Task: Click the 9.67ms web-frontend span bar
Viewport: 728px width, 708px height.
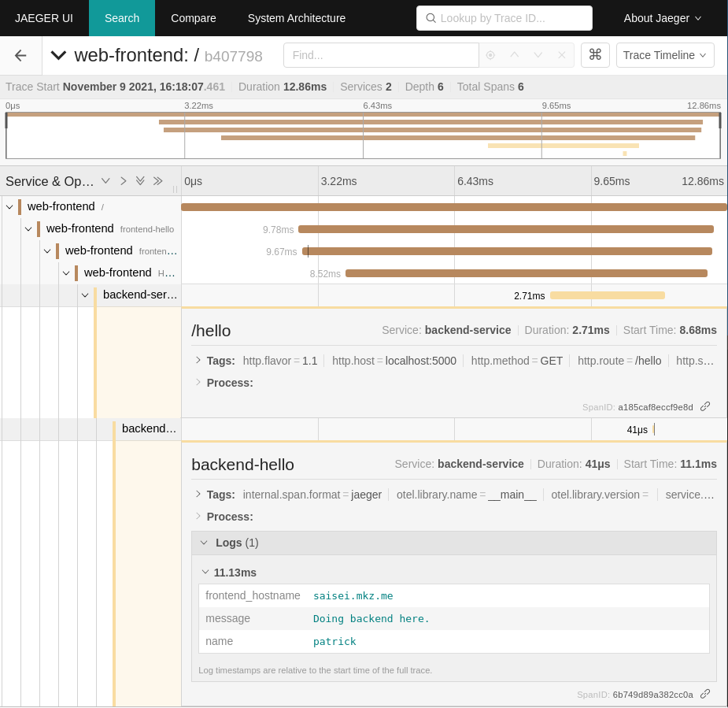Action: pyautogui.click(x=507, y=251)
